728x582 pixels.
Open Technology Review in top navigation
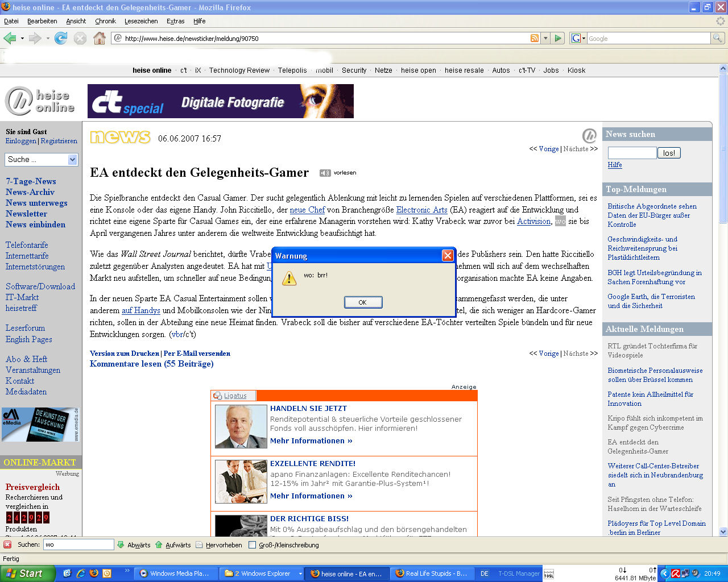point(239,70)
